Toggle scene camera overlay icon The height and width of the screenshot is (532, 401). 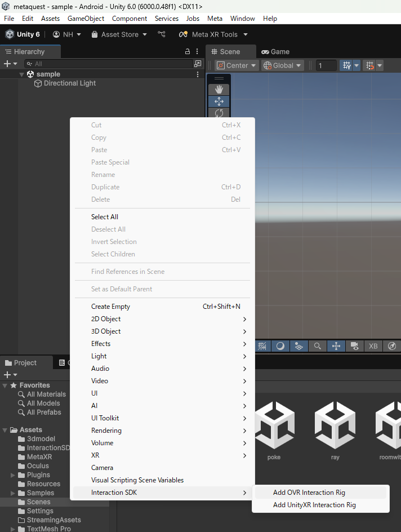355,346
